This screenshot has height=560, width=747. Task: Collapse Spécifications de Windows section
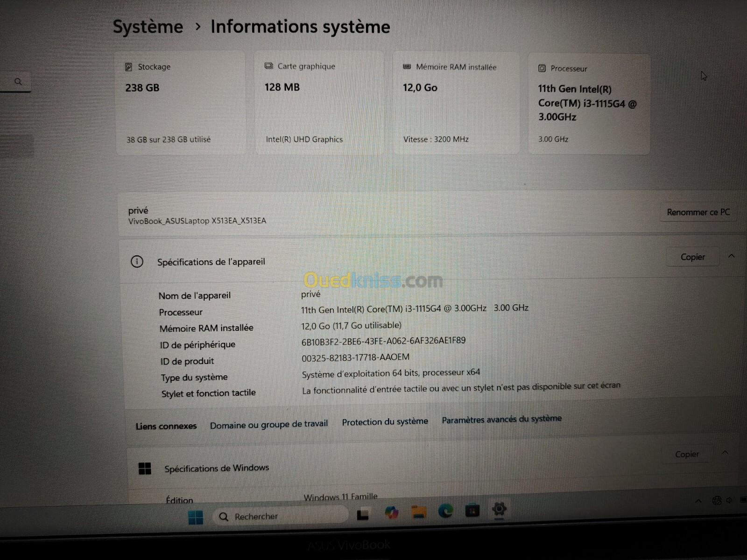tap(725, 453)
